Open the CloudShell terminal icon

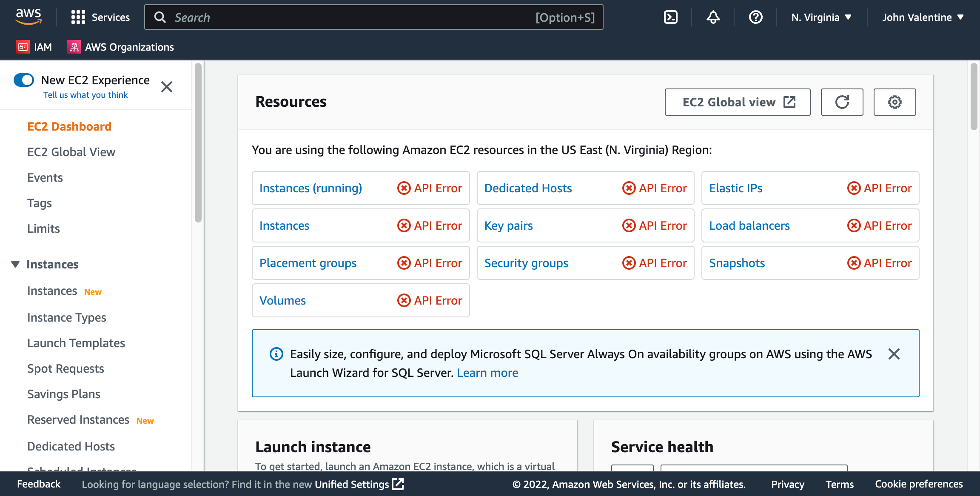tap(671, 17)
